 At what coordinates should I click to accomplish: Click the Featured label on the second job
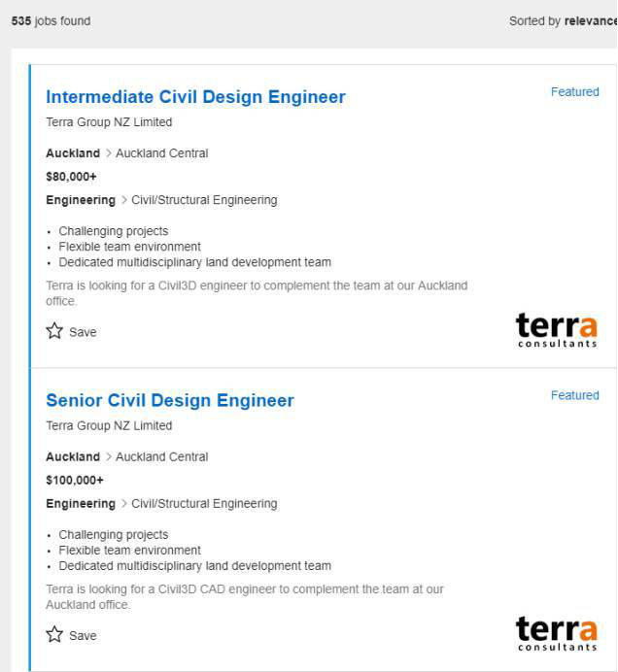[574, 395]
